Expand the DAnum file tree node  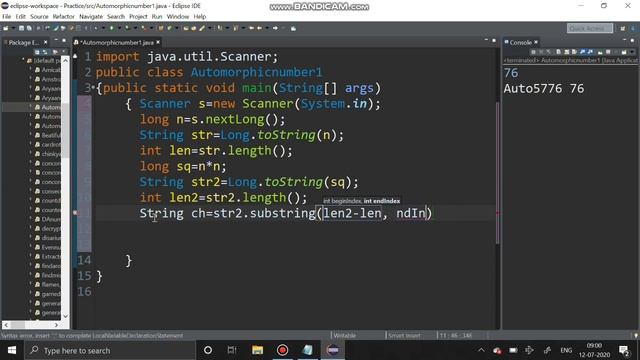click(31, 219)
